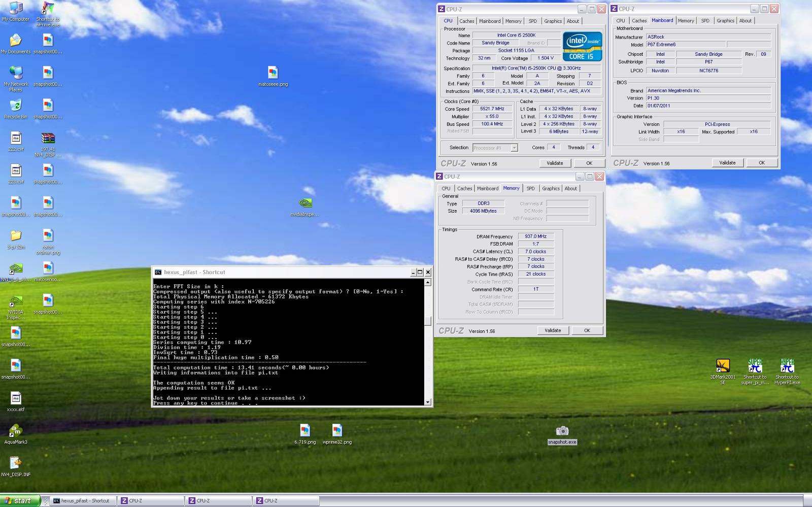Select the 223.cvf file icon
This screenshot has width=812, height=507.
coord(16,174)
